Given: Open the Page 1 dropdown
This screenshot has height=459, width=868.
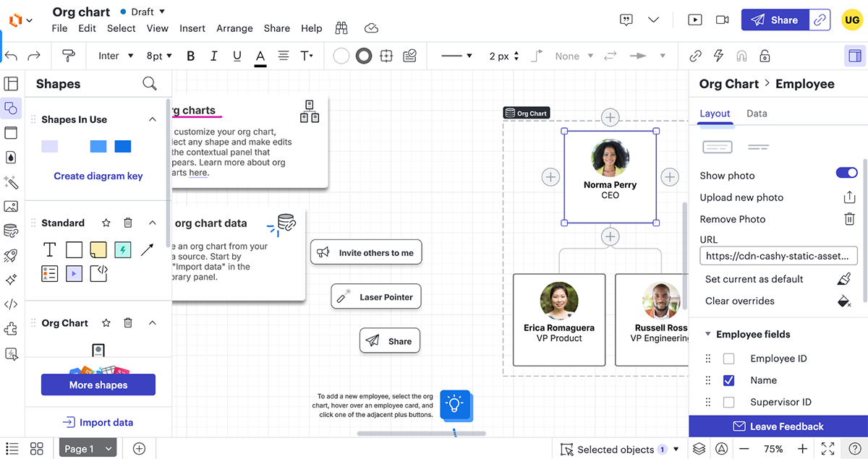Looking at the screenshot, I should 88,449.
